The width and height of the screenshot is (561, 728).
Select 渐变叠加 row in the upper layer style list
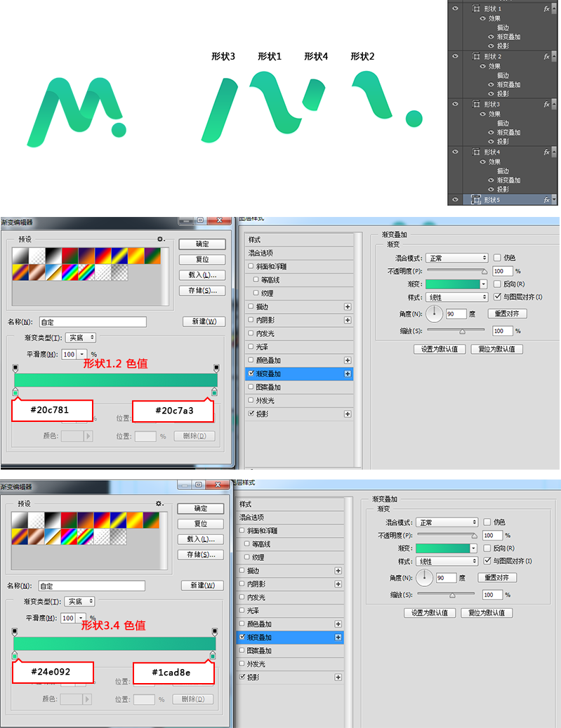[x=299, y=373]
